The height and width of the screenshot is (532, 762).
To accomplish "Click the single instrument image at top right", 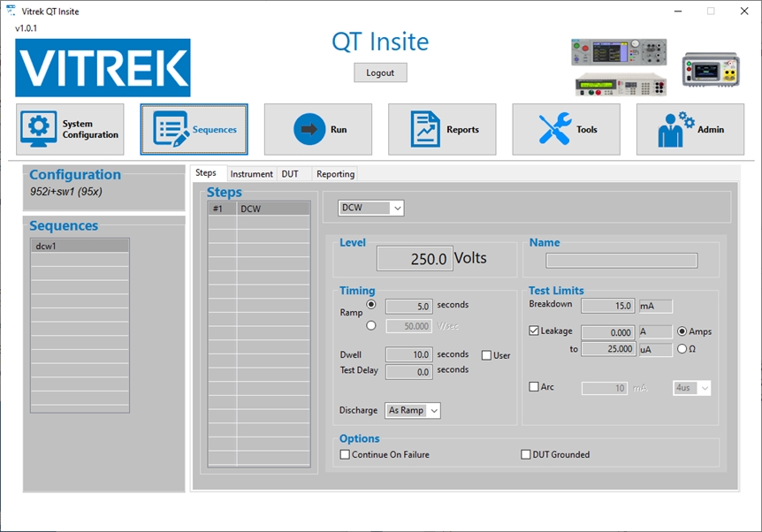I will [x=711, y=70].
